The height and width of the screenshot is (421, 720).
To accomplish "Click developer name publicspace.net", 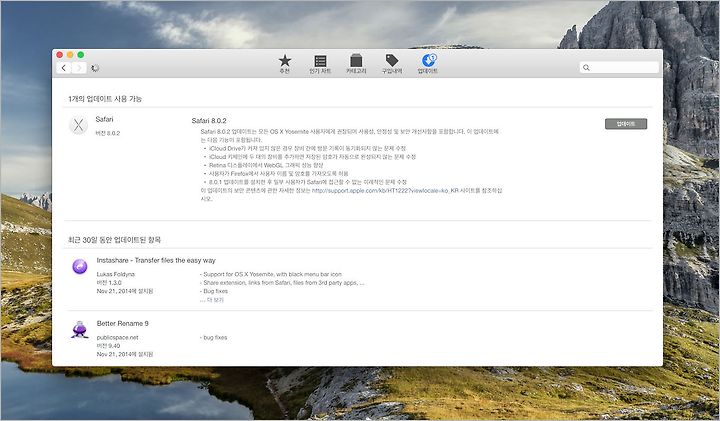I will click(118, 337).
